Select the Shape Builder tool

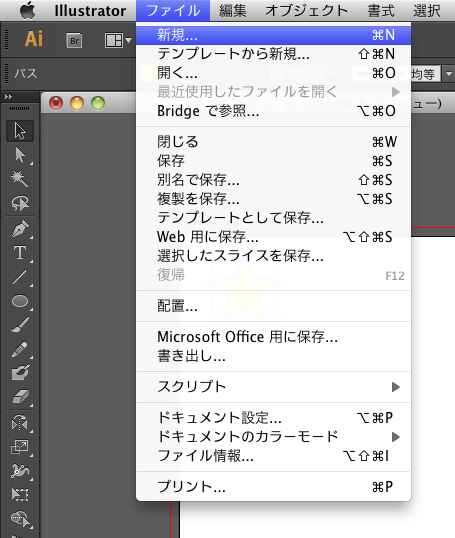click(20, 518)
